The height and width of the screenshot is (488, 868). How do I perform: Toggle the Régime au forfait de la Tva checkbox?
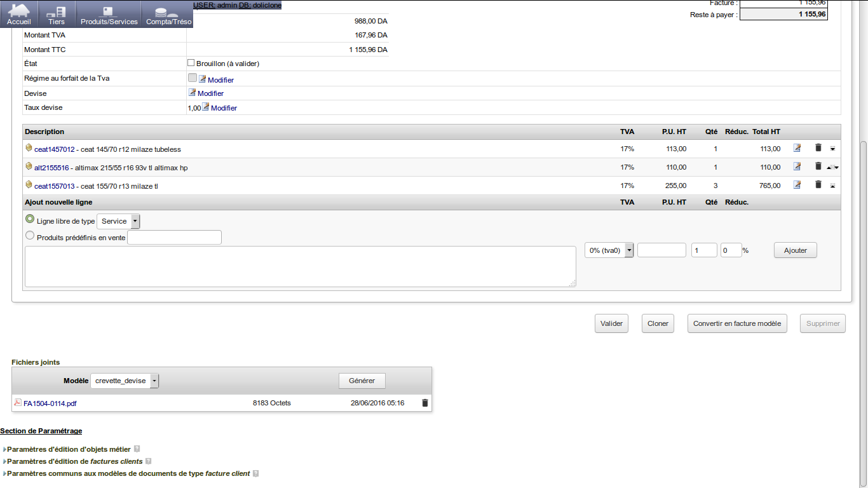pos(193,78)
